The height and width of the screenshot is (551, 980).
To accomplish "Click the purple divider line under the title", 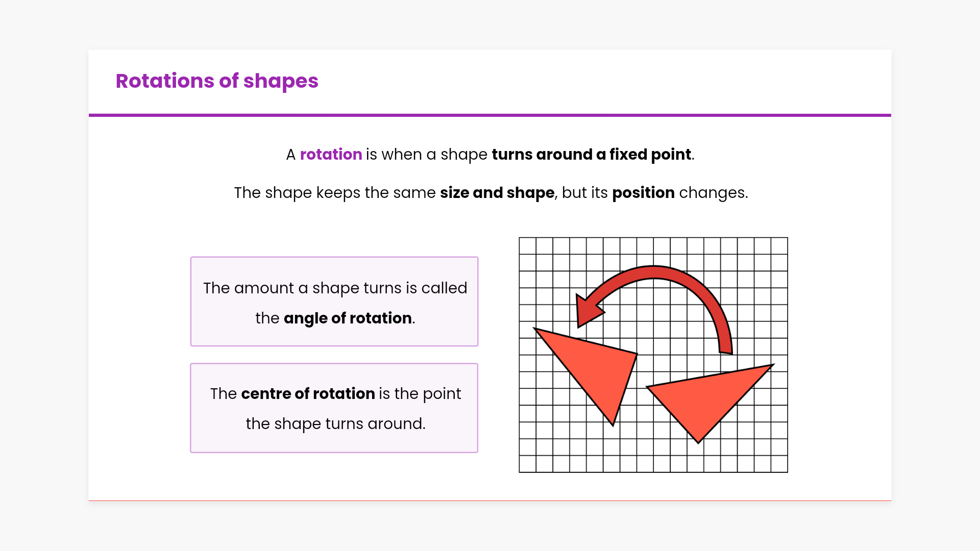I will 490,115.
